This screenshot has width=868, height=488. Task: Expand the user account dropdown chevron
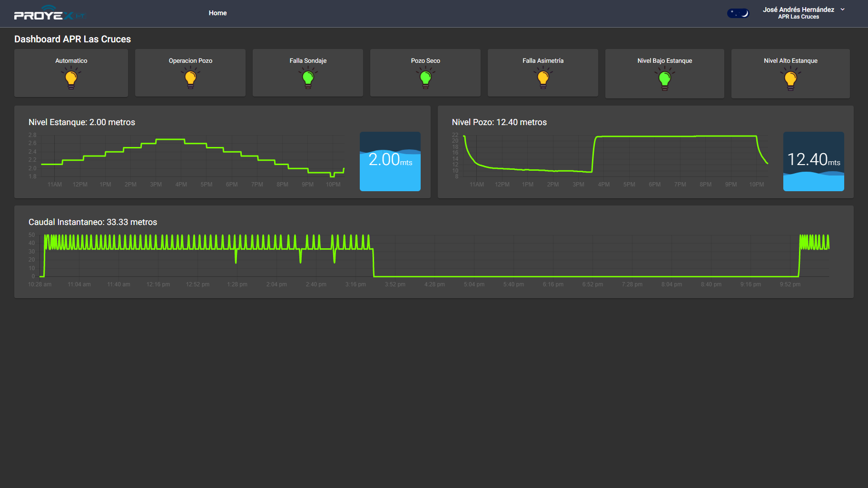point(842,10)
